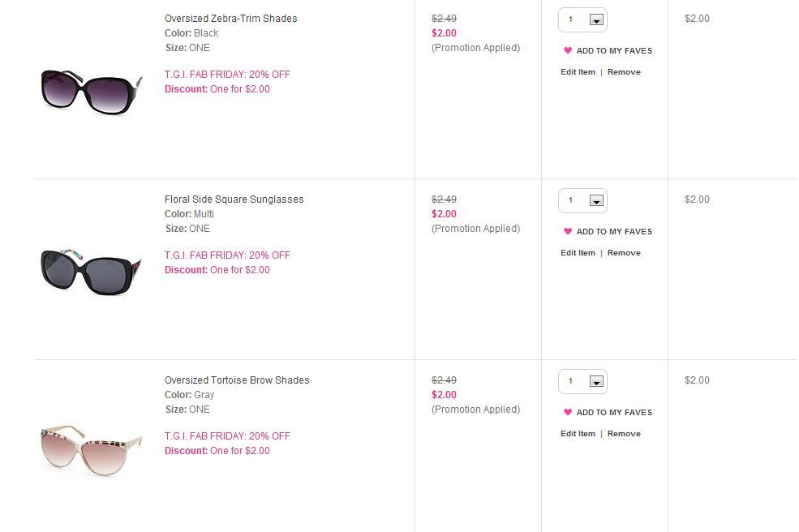
Task: Open Oversized Zebra-Trim Shades product title
Action: pos(231,19)
